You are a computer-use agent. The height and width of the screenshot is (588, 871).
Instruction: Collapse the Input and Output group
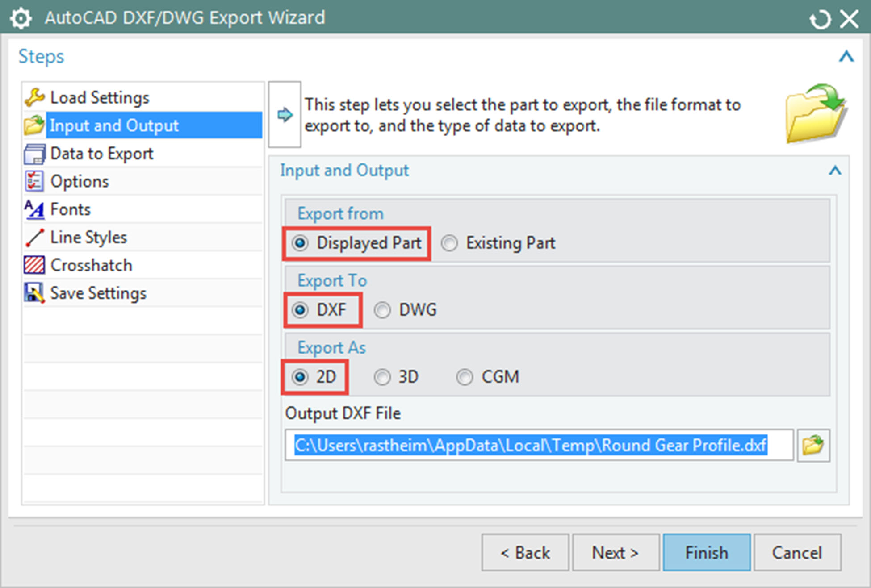[x=835, y=171]
